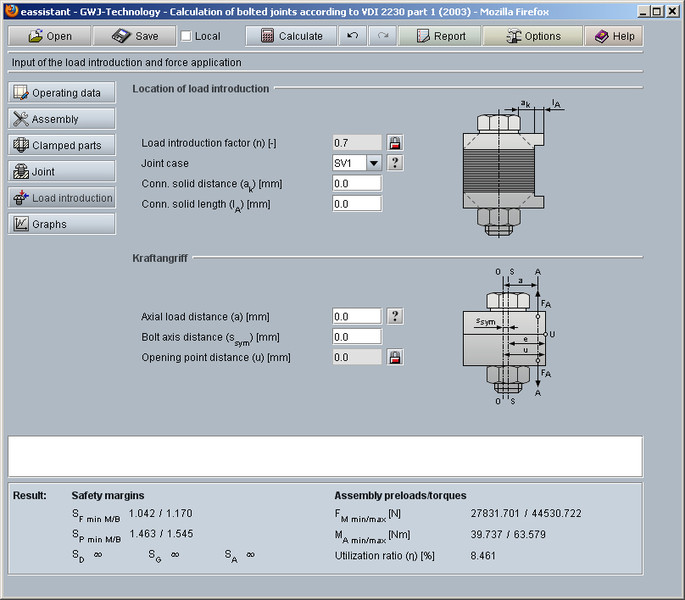Viewport: 685px width, 600px height.
Task: Switch to the Assembly section
Action: [x=62, y=119]
